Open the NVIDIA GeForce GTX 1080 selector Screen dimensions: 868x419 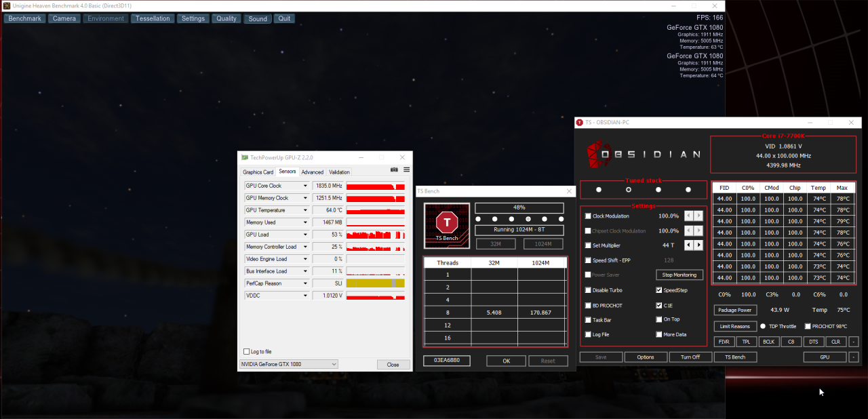[288, 364]
